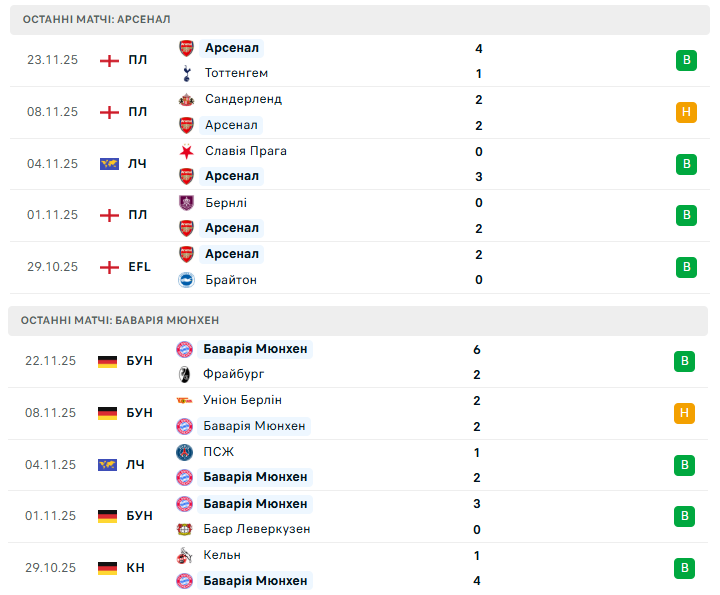Open the Арсенал team link in Tottenham match
The image size is (720, 595).
(x=232, y=48)
